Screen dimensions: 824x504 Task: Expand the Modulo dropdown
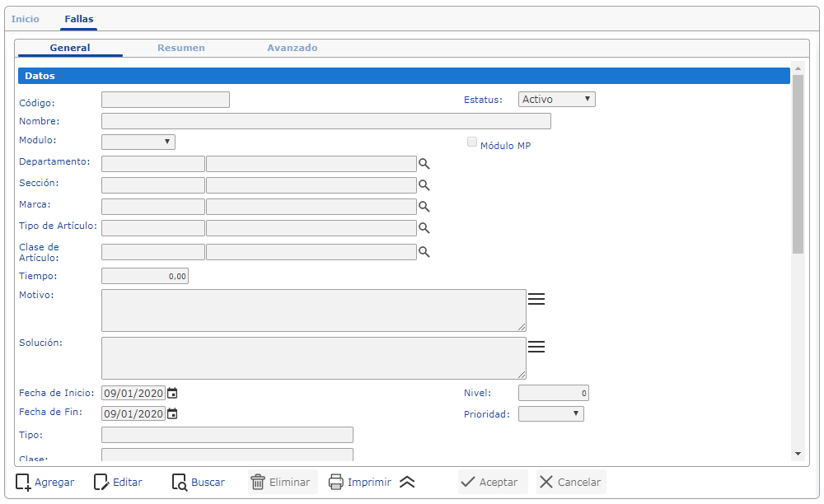click(x=138, y=142)
